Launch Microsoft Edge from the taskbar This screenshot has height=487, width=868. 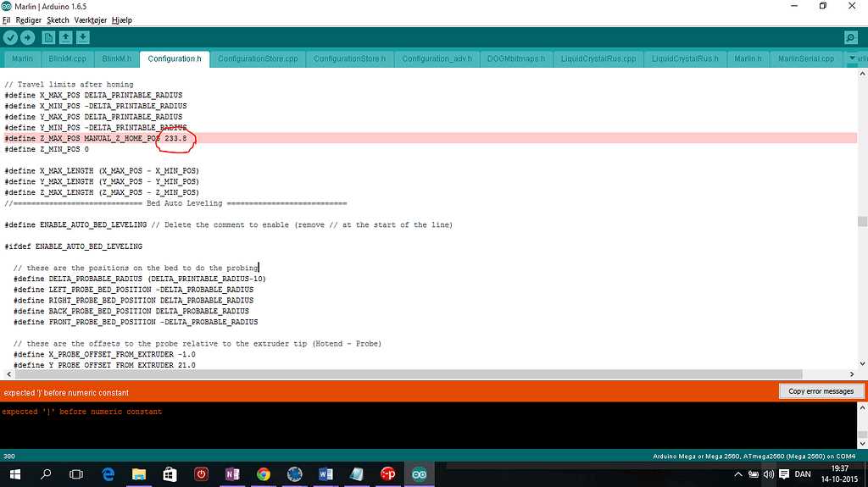pyautogui.click(x=108, y=474)
